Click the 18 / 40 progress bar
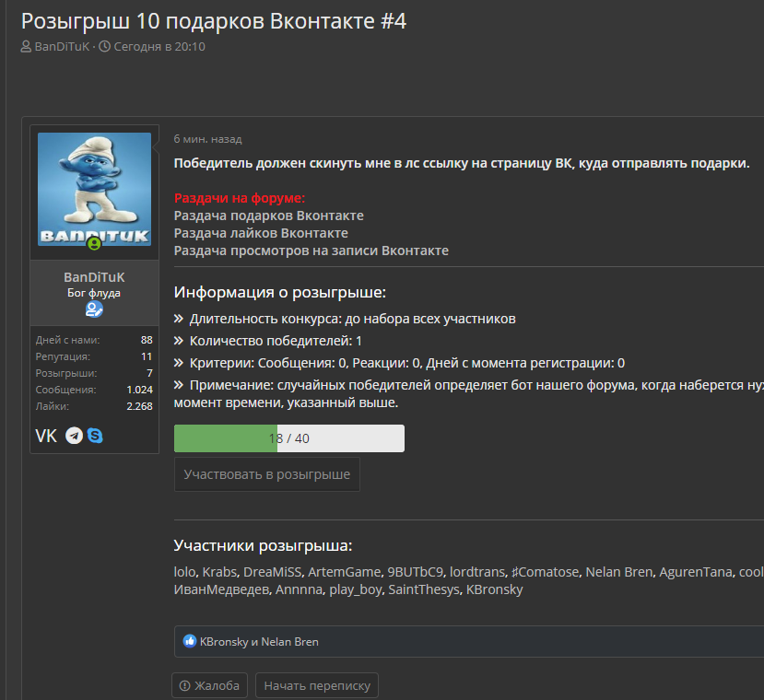Viewport: 764px width, 700px height. click(x=289, y=438)
